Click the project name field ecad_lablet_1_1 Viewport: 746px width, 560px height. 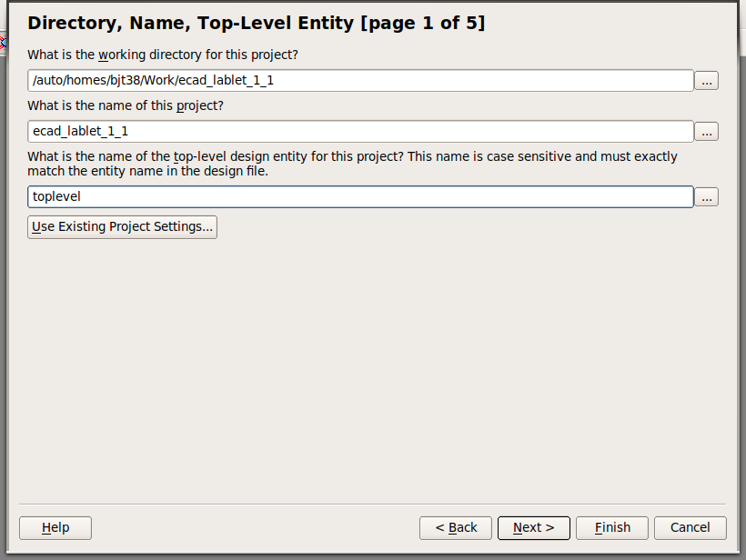360,132
